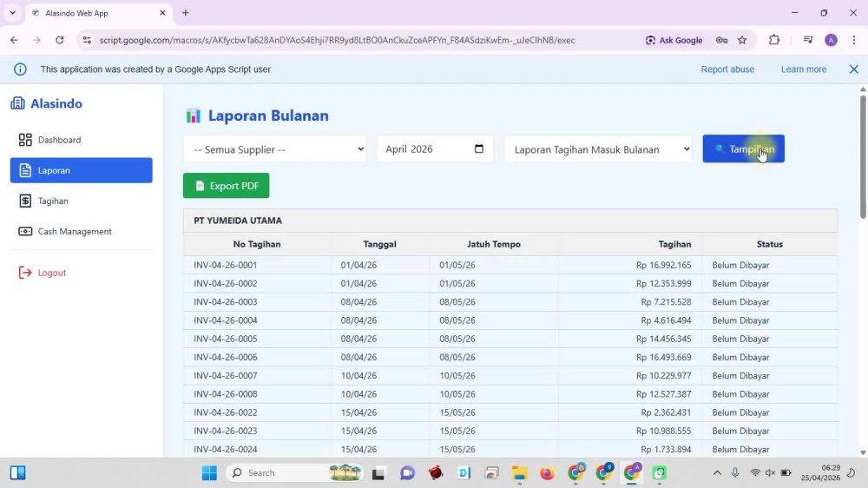Click the Alasindo brand title

coord(56,103)
